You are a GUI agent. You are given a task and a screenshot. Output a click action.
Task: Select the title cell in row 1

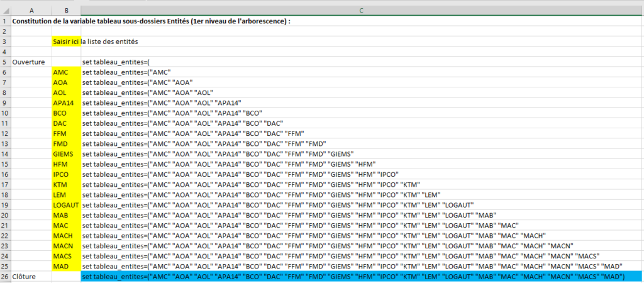tap(151, 21)
